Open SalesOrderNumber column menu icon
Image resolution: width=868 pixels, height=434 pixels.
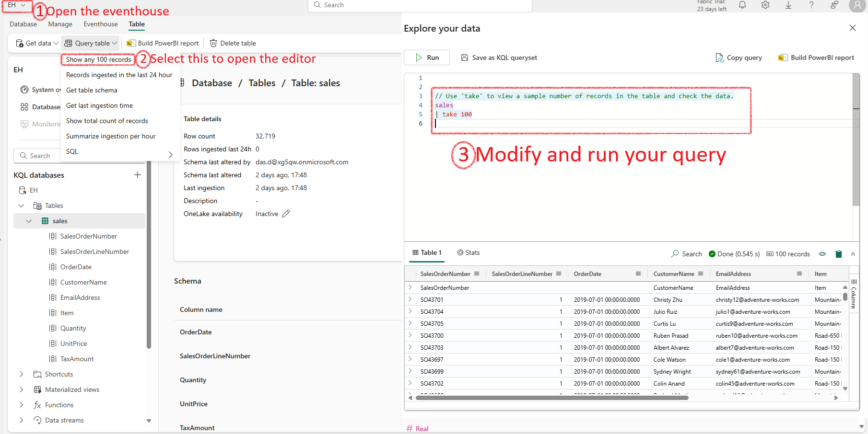click(x=477, y=274)
